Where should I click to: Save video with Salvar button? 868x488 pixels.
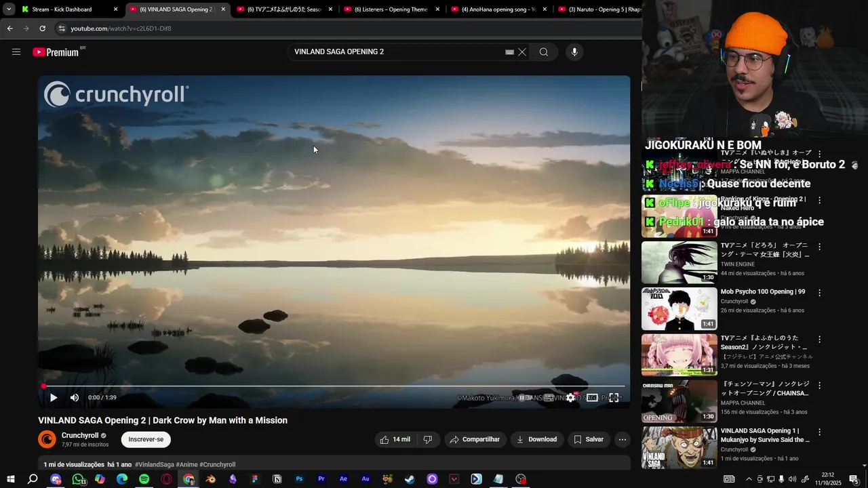click(588, 440)
